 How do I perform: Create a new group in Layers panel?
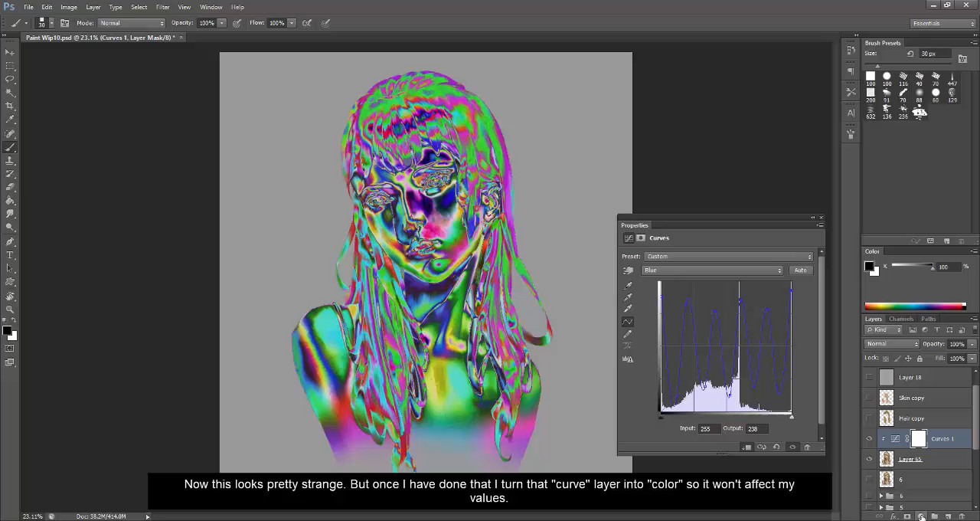[x=935, y=516]
